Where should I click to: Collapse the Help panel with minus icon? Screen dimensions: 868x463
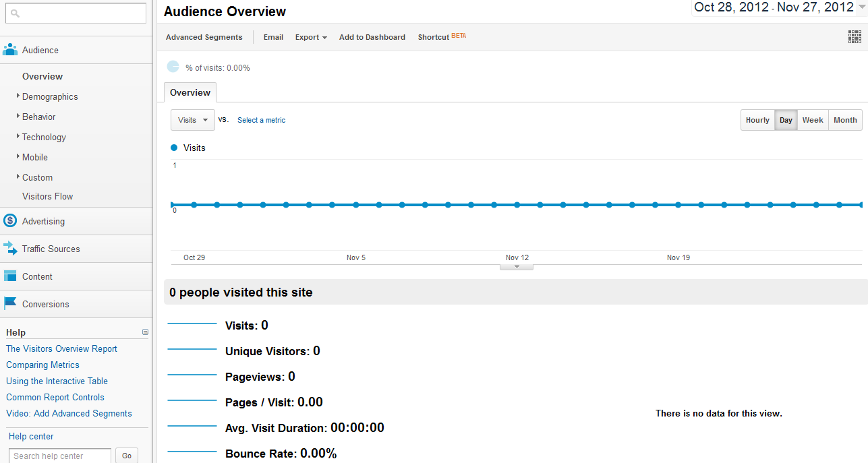(x=145, y=332)
